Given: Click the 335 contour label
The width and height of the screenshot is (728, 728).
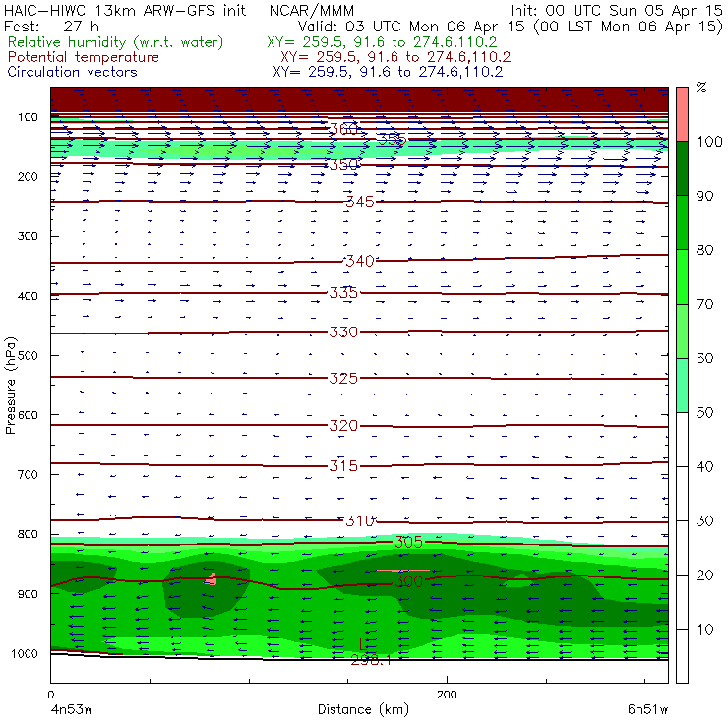Looking at the screenshot, I should 343,293.
